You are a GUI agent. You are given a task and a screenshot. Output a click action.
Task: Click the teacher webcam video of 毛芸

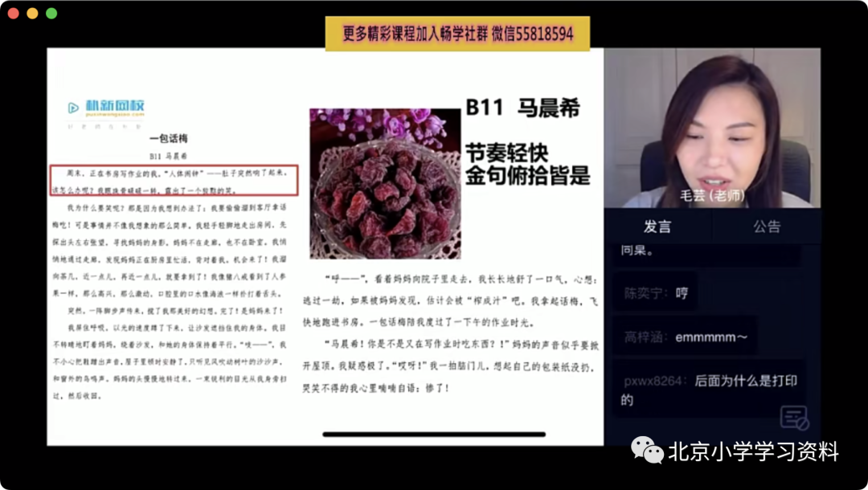(712, 128)
